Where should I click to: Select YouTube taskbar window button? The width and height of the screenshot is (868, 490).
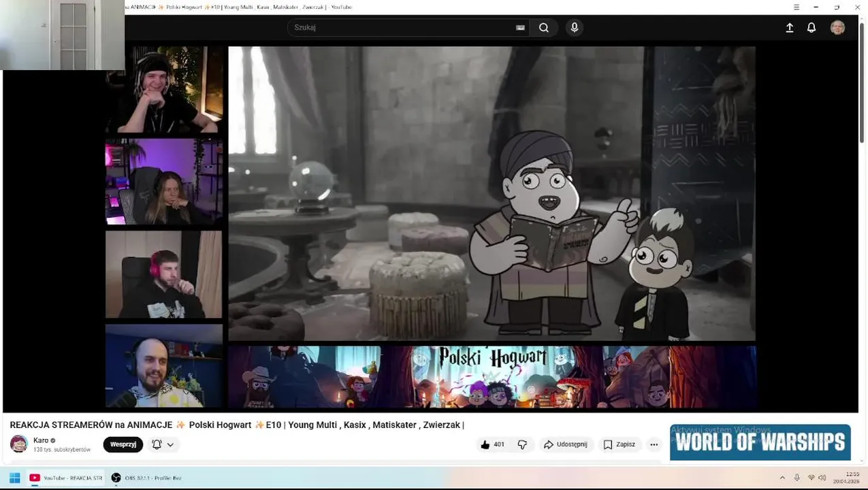tap(66, 478)
